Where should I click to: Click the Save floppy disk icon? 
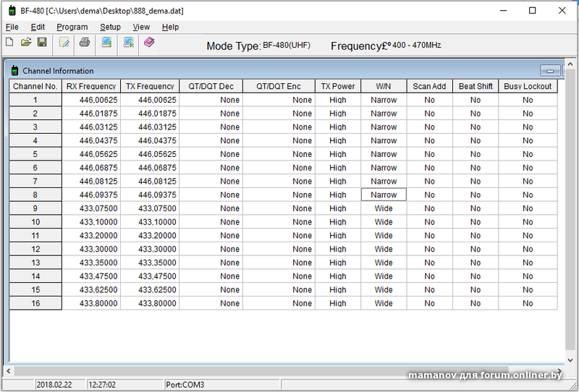tap(42, 43)
